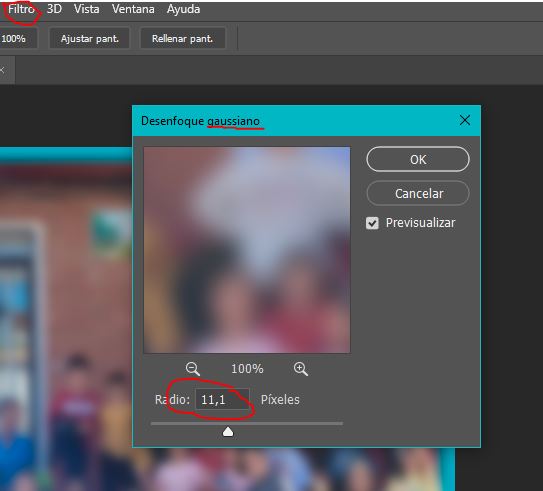Open the 3D menu
This screenshot has width=543, height=491.
tap(54, 9)
